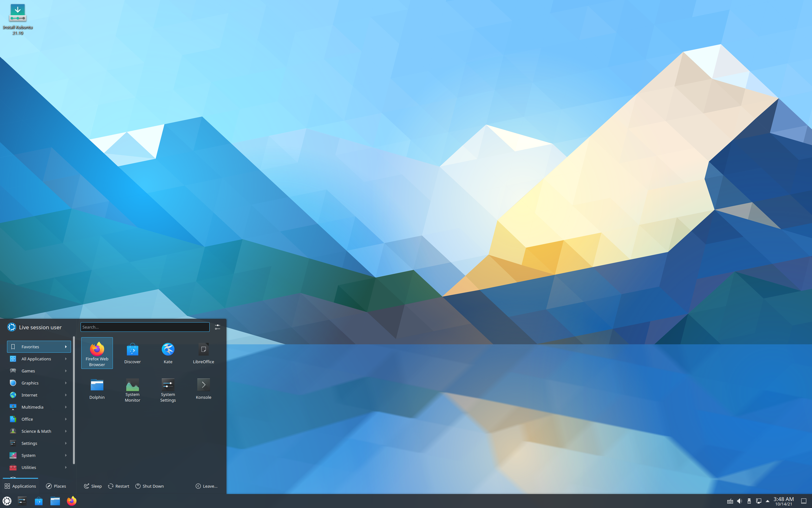Click the keyboard tray icon
This screenshot has height=508, width=812.
[x=730, y=501]
